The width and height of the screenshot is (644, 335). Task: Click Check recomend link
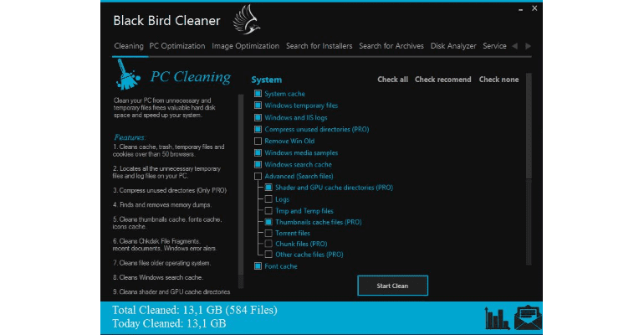click(442, 80)
